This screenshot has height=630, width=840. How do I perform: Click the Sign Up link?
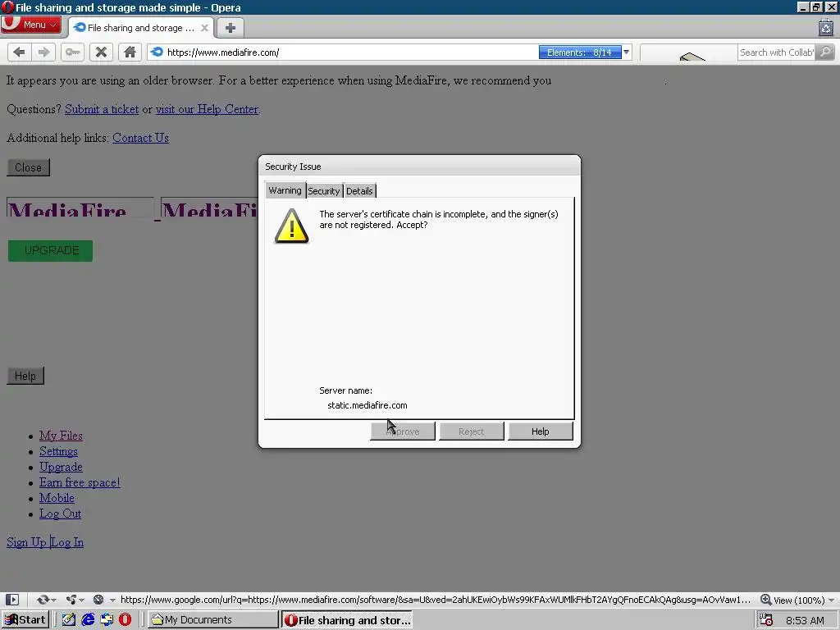click(x=26, y=543)
